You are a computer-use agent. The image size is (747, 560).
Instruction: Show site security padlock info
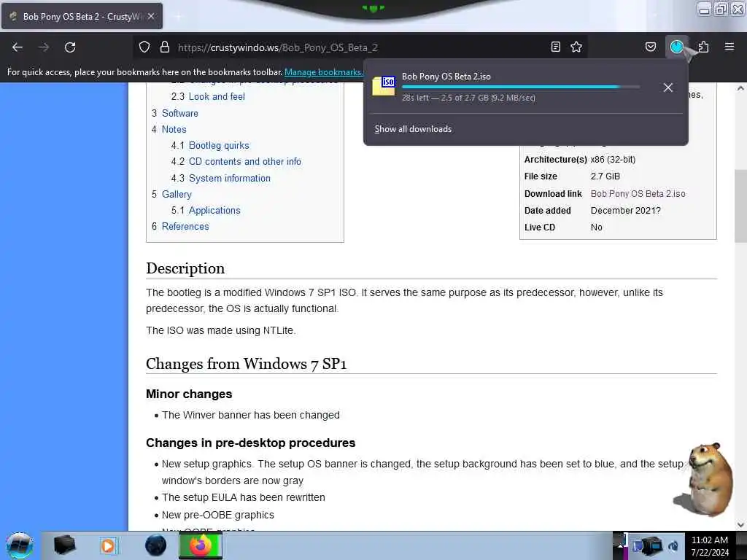[x=165, y=47]
